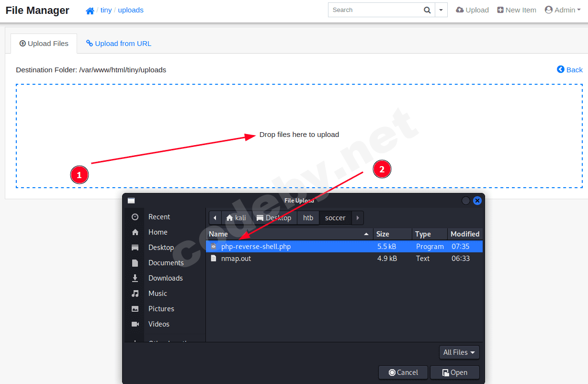
Task: Click the 06:33 modified cell
Action: tap(461, 259)
